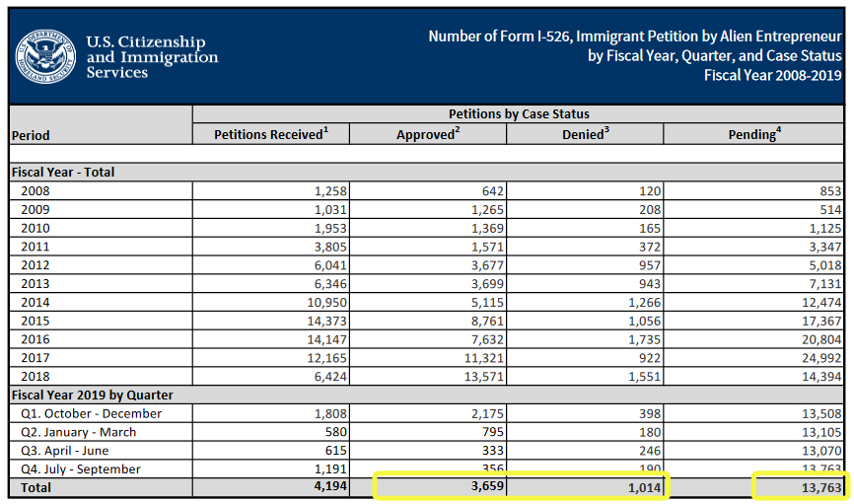Select the Q1. October - December row label
Screen dimensions: 854x504
pyautogui.click(x=92, y=413)
